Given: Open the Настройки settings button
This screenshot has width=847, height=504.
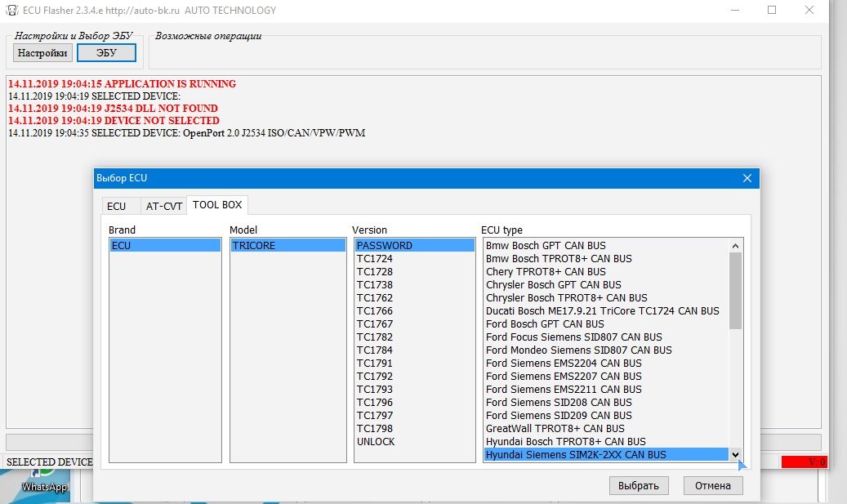Looking at the screenshot, I should tap(42, 53).
